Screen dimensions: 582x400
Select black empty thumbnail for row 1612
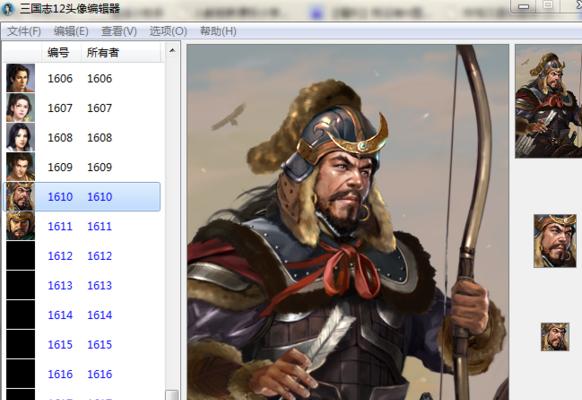point(20,255)
